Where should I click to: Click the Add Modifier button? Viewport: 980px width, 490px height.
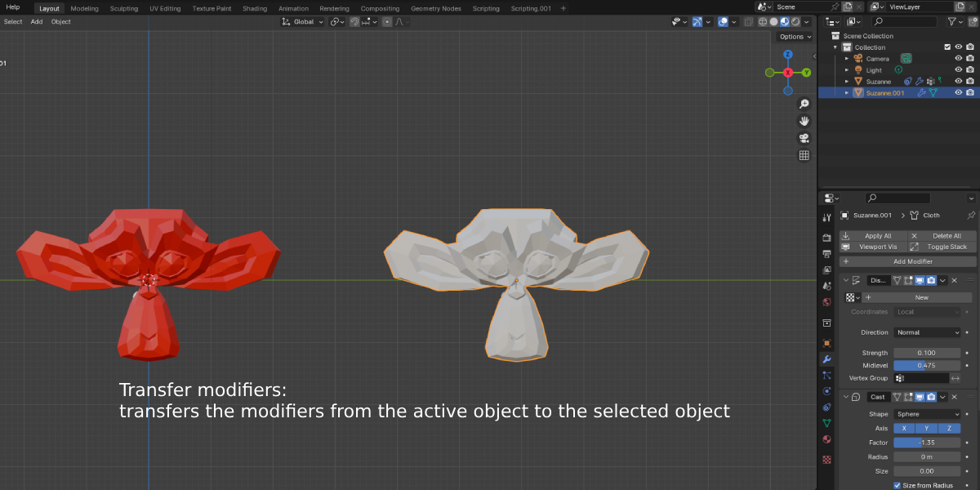click(x=908, y=261)
